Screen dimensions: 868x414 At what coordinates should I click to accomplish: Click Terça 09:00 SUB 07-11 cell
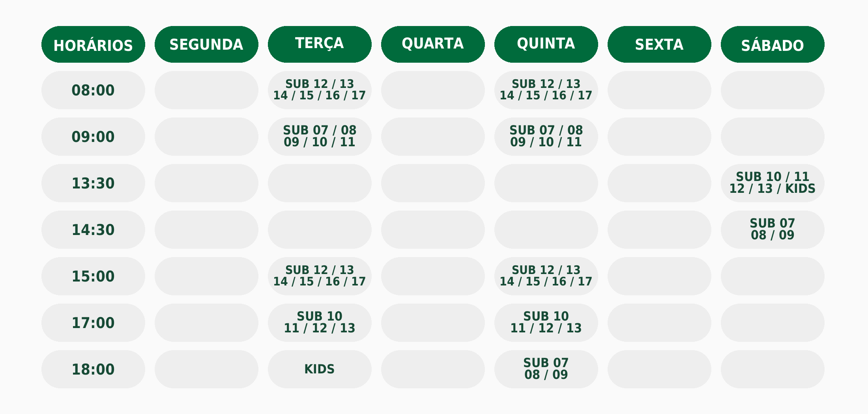pyautogui.click(x=320, y=136)
